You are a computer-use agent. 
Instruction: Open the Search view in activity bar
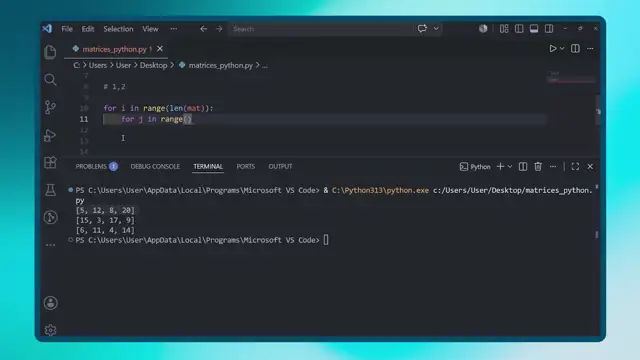tap(50, 80)
